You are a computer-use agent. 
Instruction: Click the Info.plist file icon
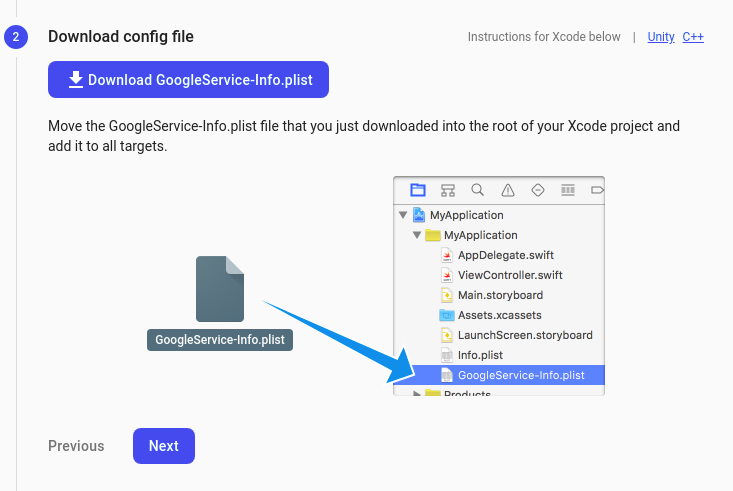(x=447, y=355)
